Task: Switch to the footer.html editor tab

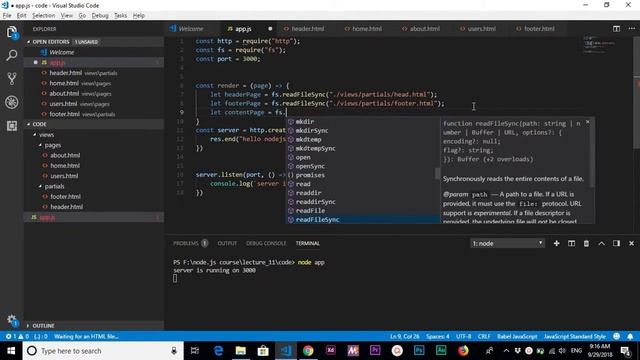Action: coord(539,29)
